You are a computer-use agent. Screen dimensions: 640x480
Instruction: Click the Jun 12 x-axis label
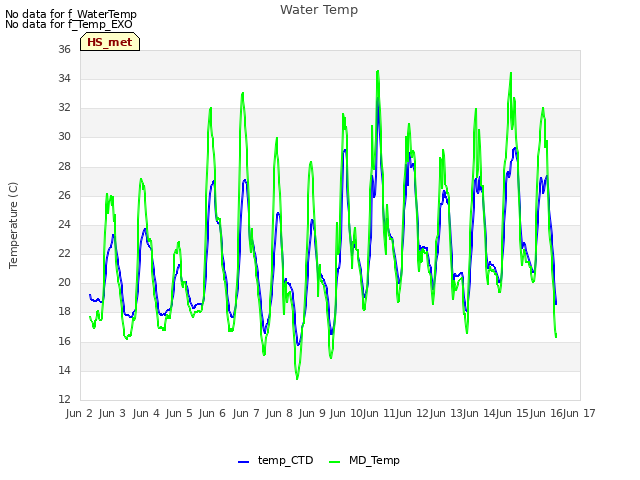tap(412, 413)
